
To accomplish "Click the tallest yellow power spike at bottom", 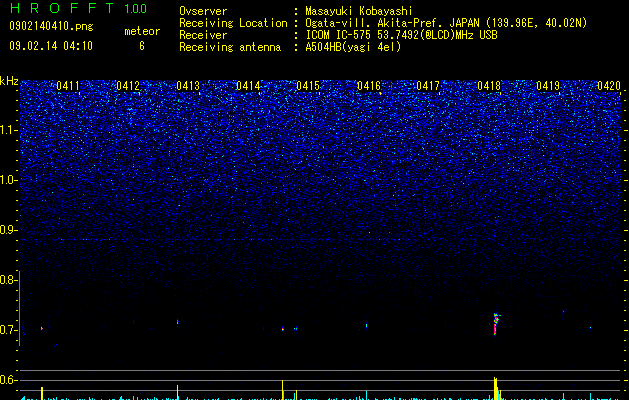I will coord(495,388).
